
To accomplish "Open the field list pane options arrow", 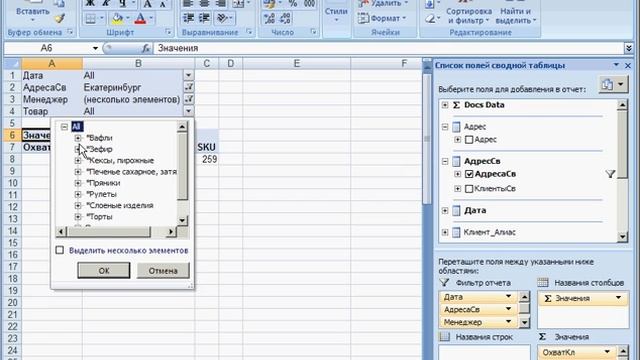I will (x=616, y=65).
